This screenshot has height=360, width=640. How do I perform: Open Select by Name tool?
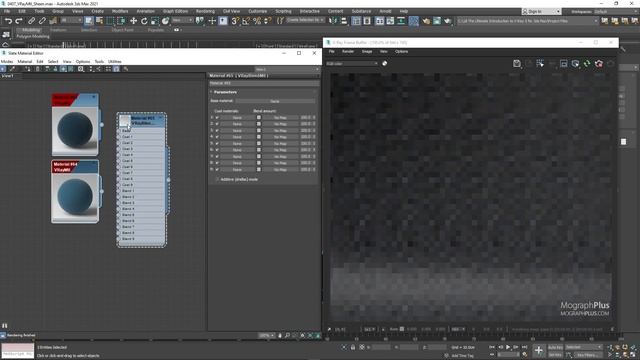point(99,21)
